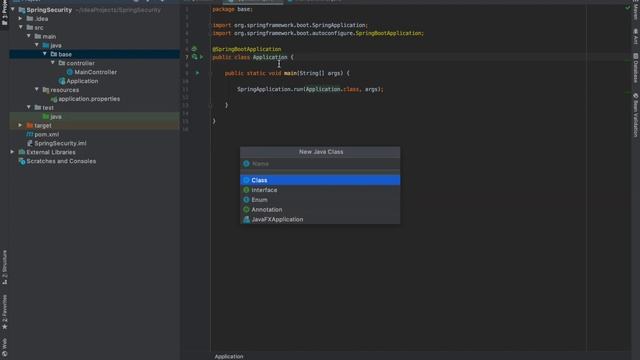The height and width of the screenshot is (360, 640).
Task: Click the Name field in New Java Class
Action: (320, 164)
